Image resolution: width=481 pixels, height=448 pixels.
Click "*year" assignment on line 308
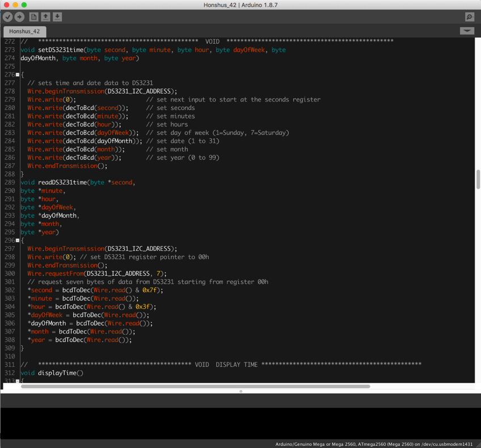[x=36, y=340]
